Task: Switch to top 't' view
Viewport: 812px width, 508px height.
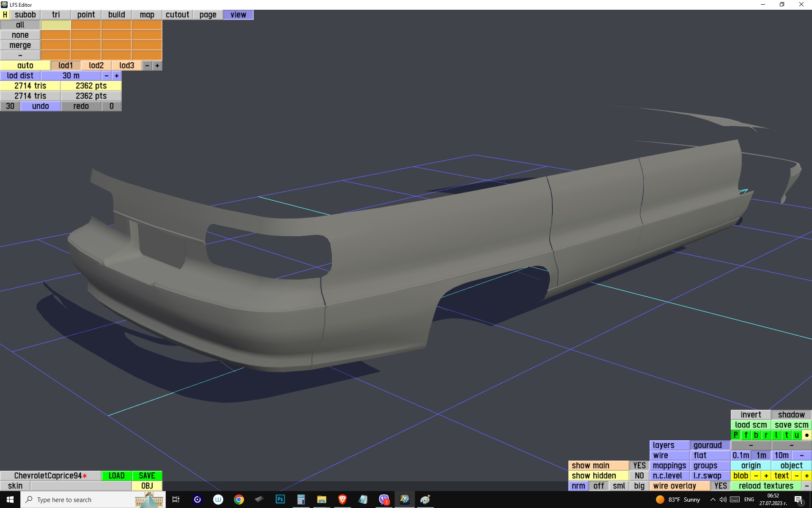Action: 786,435
